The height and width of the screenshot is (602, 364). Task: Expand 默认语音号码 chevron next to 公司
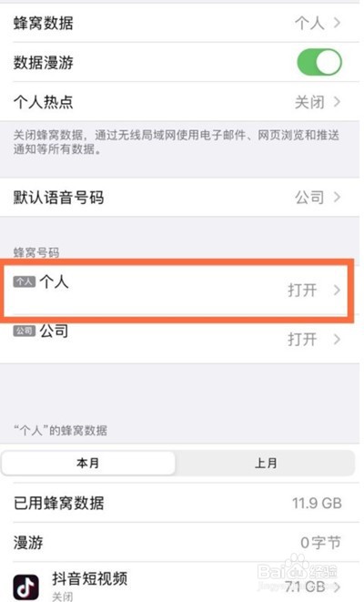pyautogui.click(x=337, y=197)
